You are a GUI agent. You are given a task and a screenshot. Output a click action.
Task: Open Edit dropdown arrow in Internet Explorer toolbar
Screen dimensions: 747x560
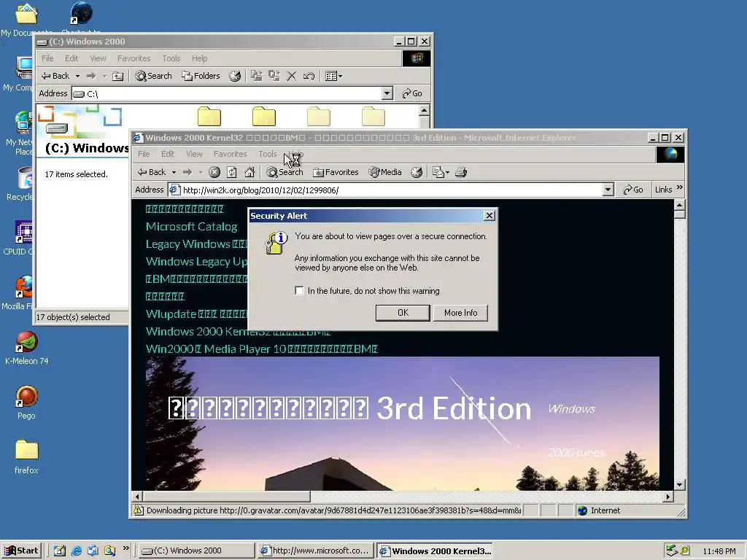(447, 172)
